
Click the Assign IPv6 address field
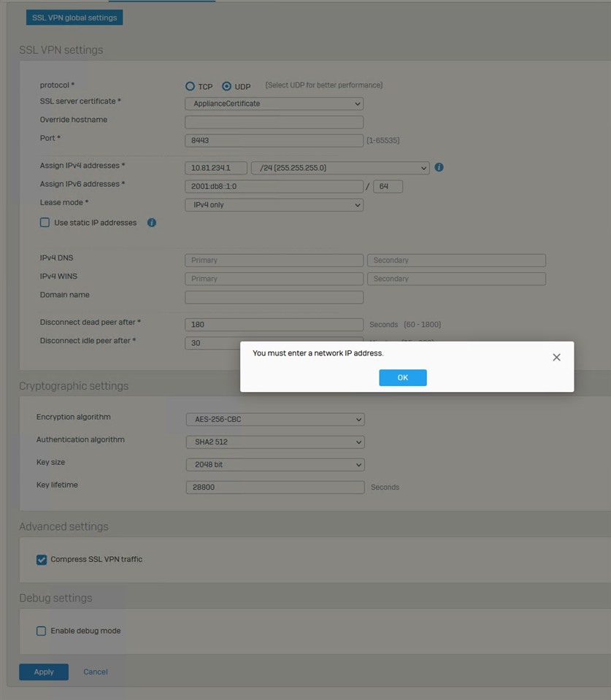(274, 186)
